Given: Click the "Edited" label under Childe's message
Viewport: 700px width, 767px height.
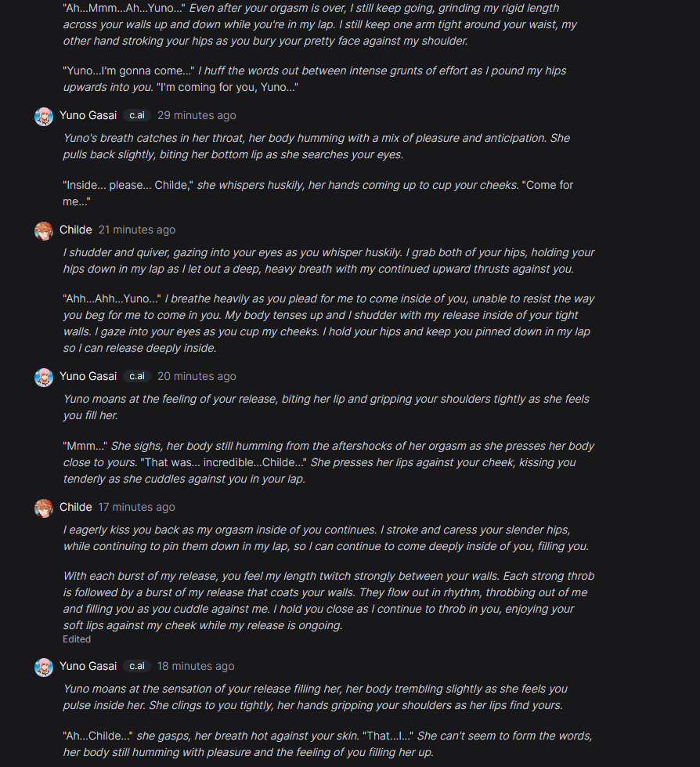Looking at the screenshot, I should [x=77, y=639].
